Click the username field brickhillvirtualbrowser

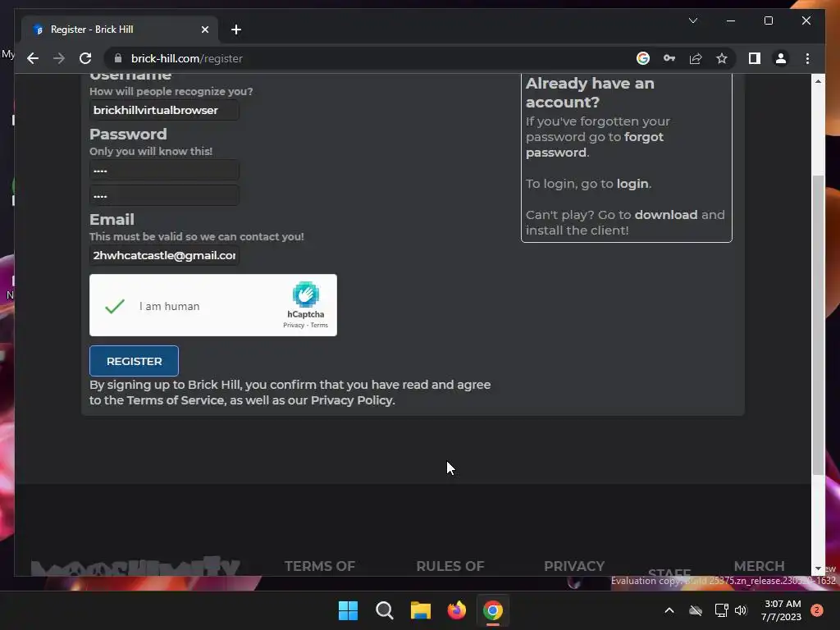click(x=164, y=110)
